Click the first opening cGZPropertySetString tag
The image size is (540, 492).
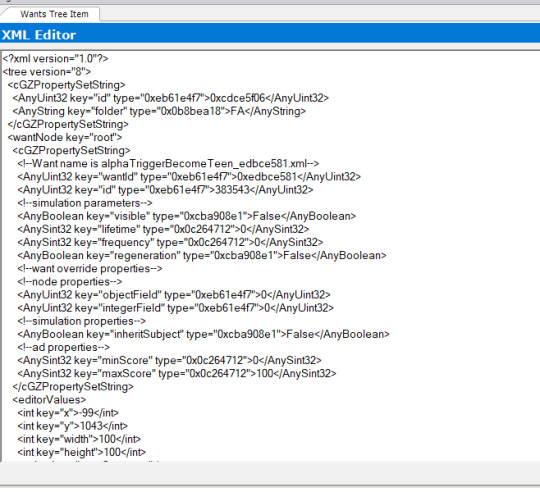(x=66, y=85)
